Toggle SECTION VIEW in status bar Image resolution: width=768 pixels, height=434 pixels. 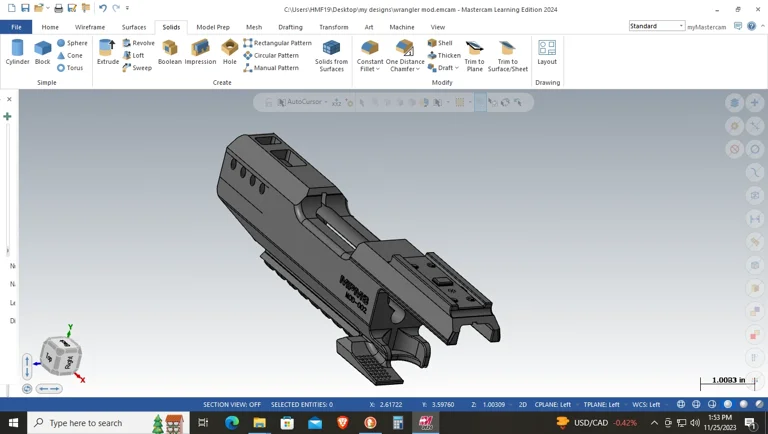coord(231,405)
